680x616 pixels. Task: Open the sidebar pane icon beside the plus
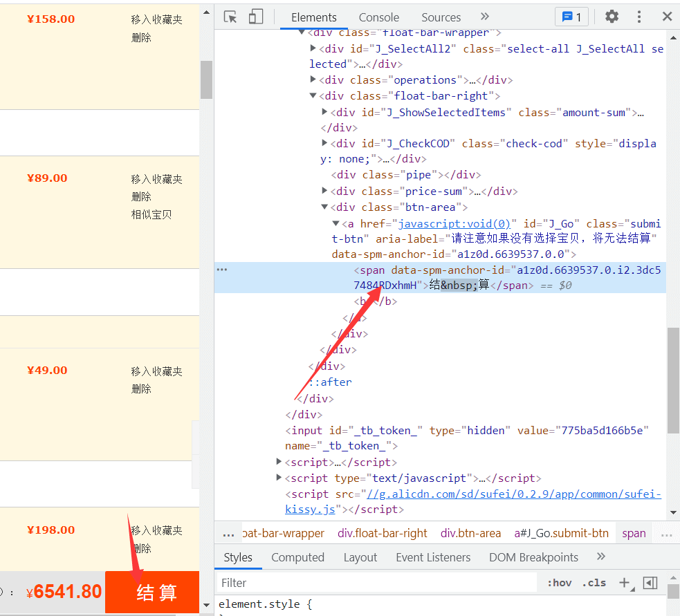(x=650, y=583)
